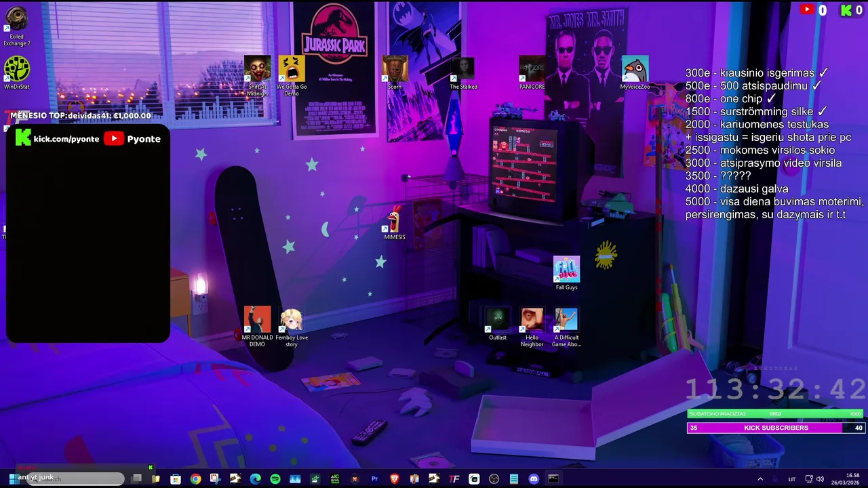Open the TF app from the taskbar
The image size is (868, 488).
click(x=454, y=479)
